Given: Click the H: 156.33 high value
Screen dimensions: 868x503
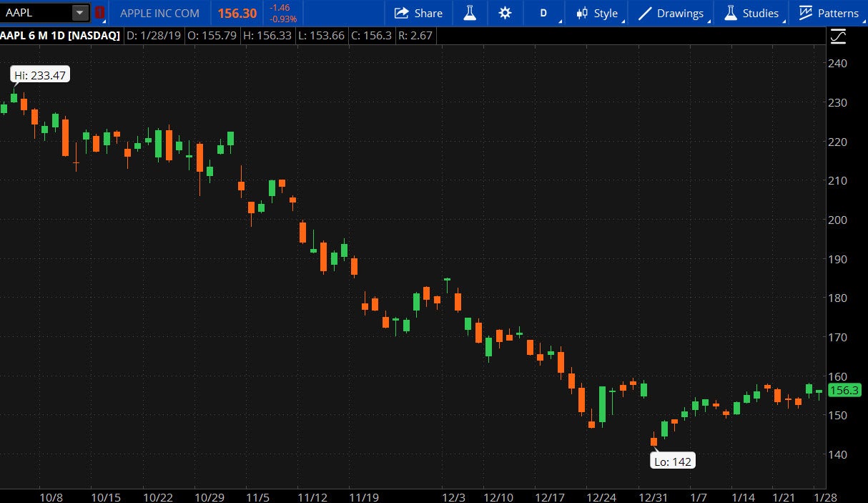Looking at the screenshot, I should (267, 35).
